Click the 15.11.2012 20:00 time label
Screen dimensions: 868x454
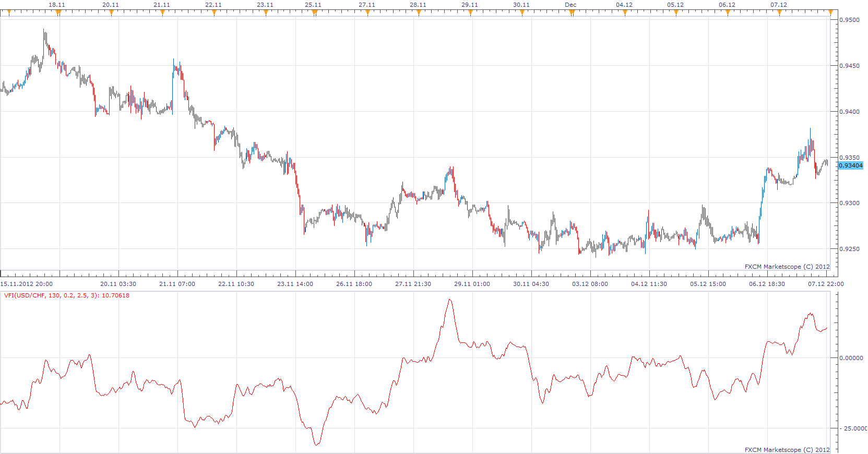(27, 284)
